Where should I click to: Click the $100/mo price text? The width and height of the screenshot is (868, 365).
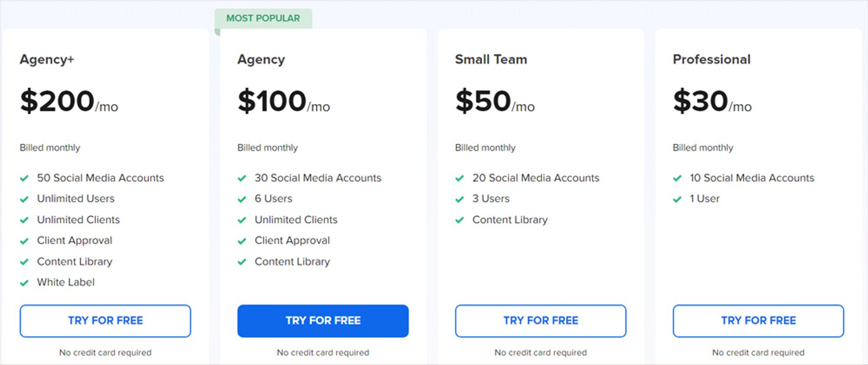click(284, 101)
